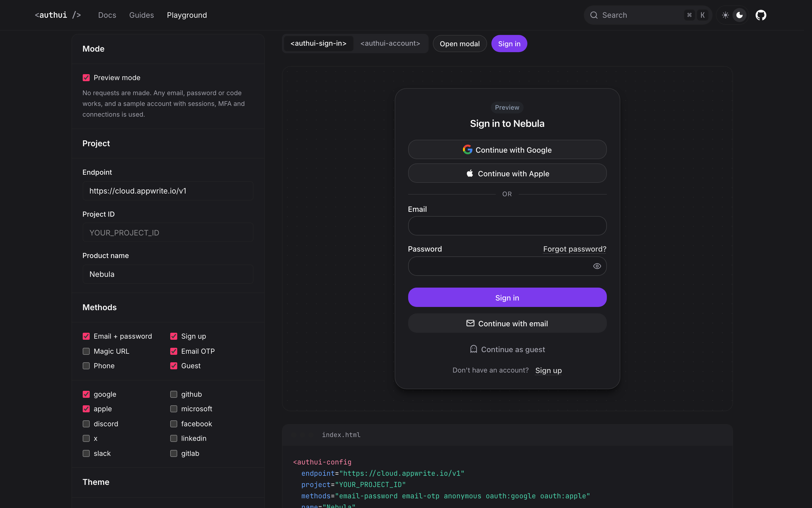Enable the discord provider
The width and height of the screenshot is (812, 508).
coord(86,424)
